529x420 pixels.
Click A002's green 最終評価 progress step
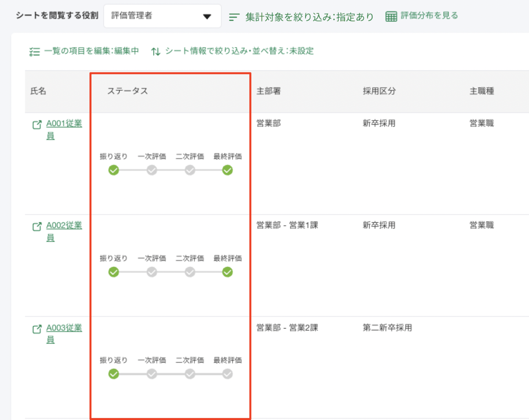click(227, 272)
